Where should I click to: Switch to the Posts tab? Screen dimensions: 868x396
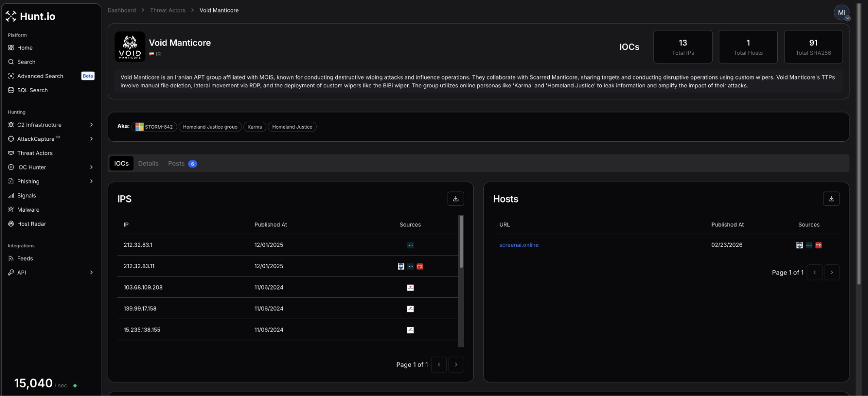(x=176, y=163)
